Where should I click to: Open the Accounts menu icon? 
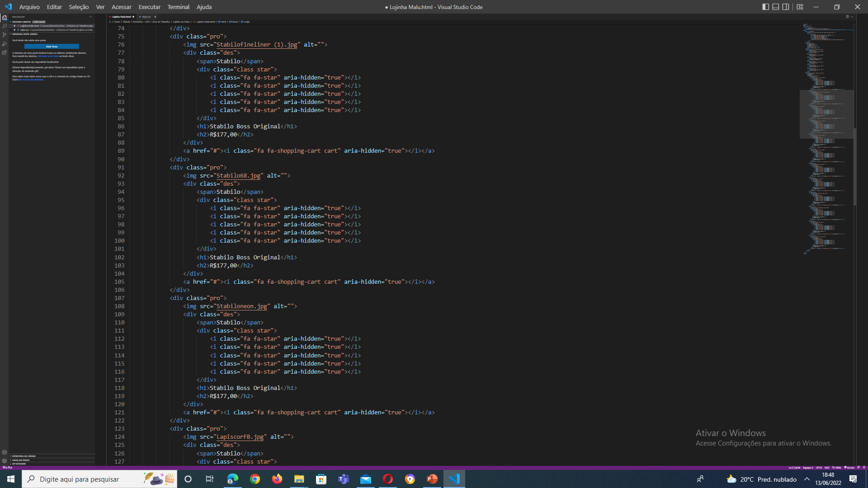(x=5, y=452)
